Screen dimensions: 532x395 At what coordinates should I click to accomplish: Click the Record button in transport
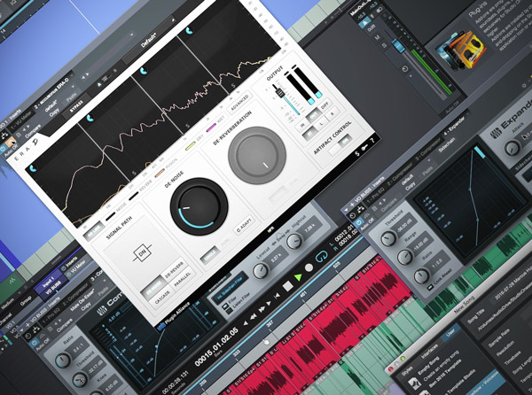pyautogui.click(x=309, y=267)
